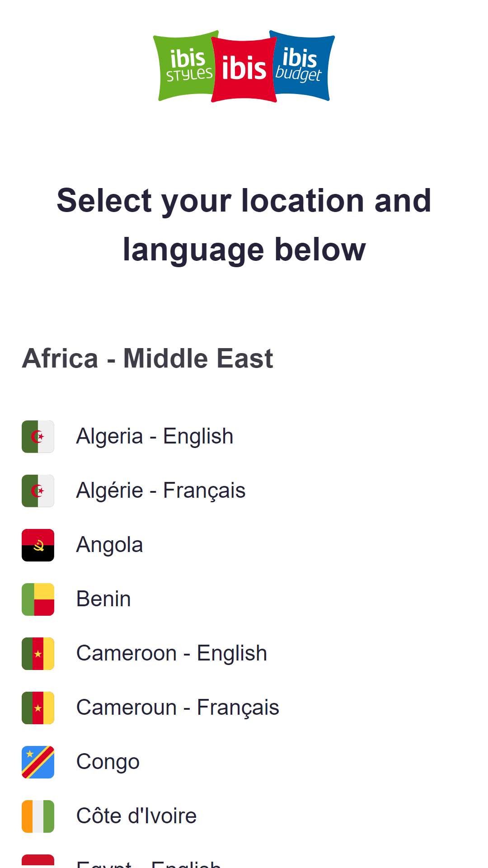This screenshot has height=868, width=488.
Task: Click the flag icon next to Algérie - Français
Action: coord(38,491)
